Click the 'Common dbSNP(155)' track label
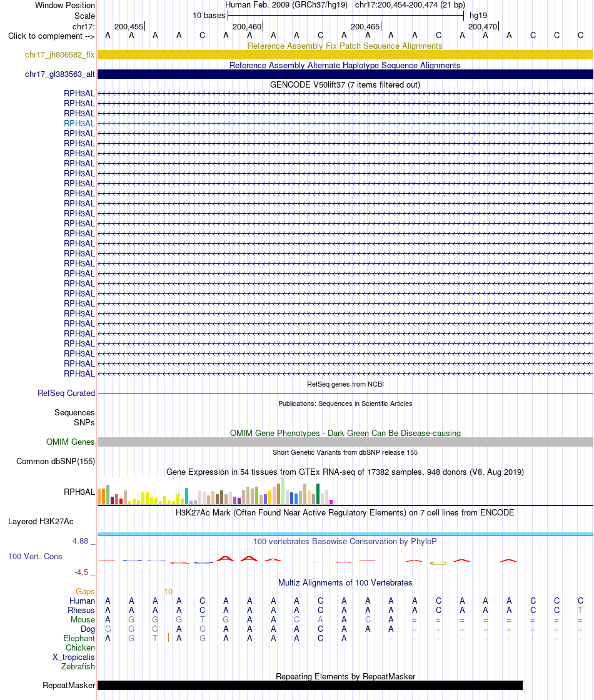The image size is (594, 700). coord(56,461)
